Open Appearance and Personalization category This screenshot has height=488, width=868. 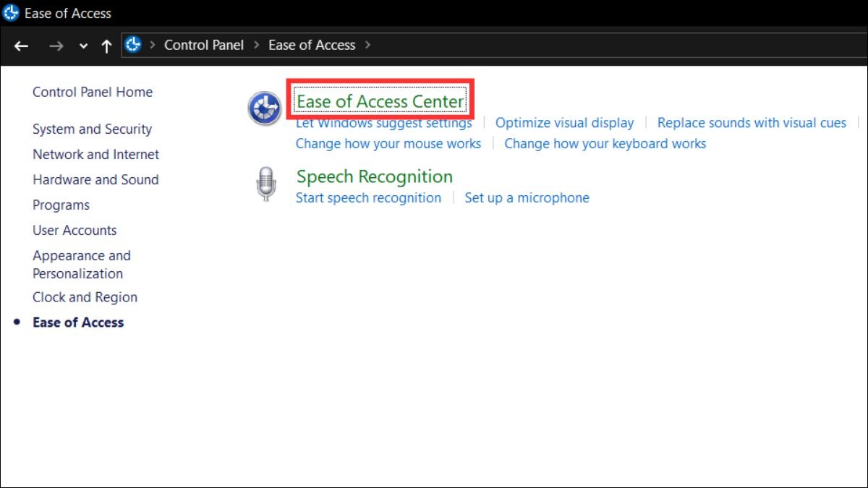click(82, 265)
